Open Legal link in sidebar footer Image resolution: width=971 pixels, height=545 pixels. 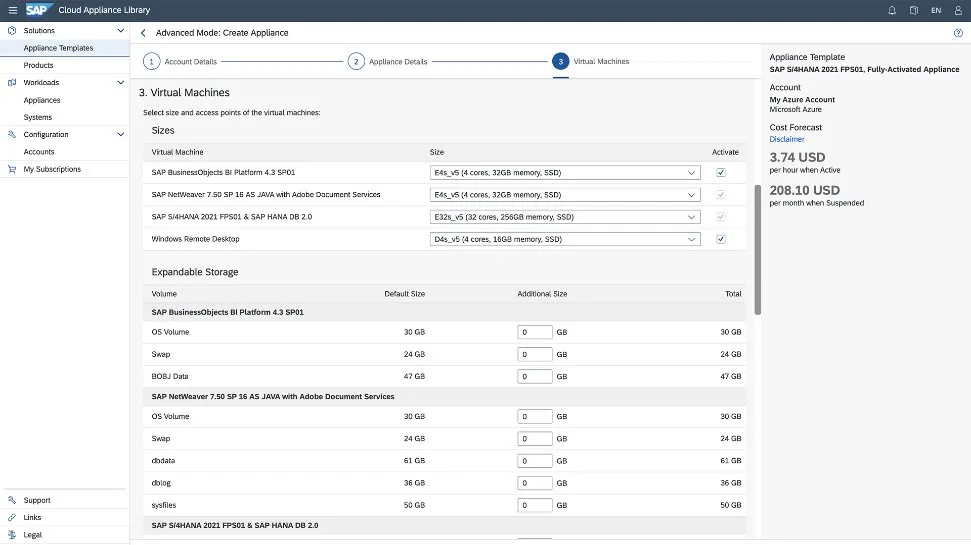(x=33, y=535)
